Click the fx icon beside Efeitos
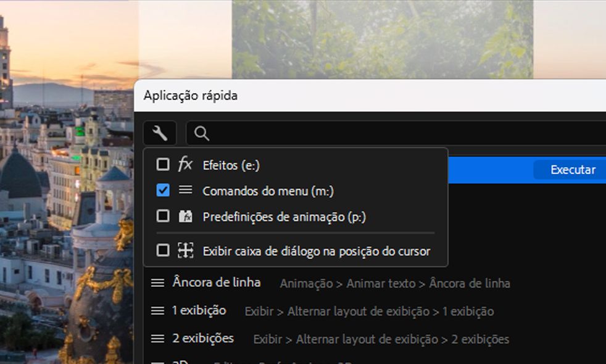606x364 pixels. tap(185, 164)
